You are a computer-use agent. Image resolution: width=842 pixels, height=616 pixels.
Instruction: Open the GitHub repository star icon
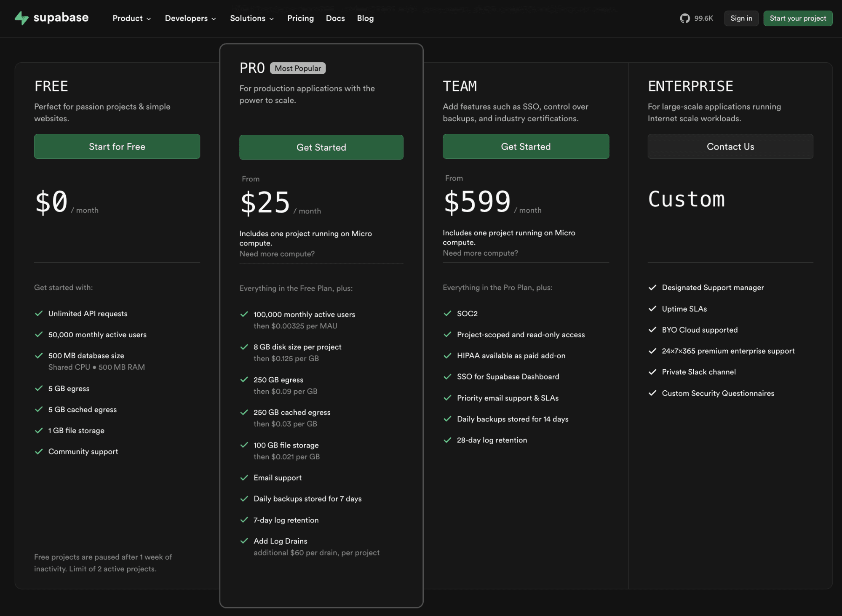pos(684,18)
